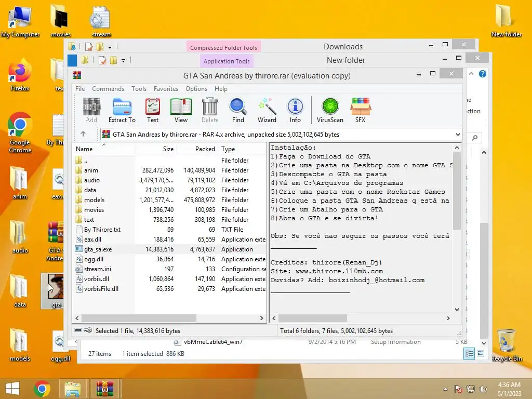Screen dimensions: 532x399
Task: Show hidden tray icons arrow
Action: point(445,389)
